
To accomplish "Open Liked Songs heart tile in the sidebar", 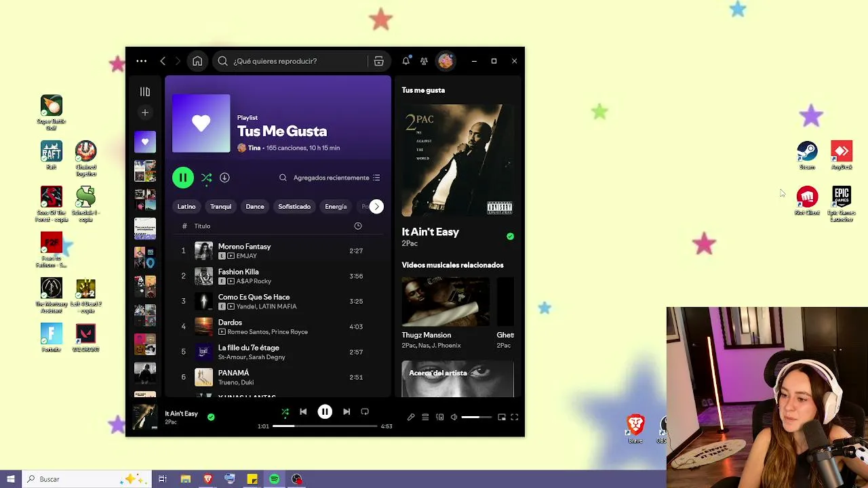I will click(144, 142).
